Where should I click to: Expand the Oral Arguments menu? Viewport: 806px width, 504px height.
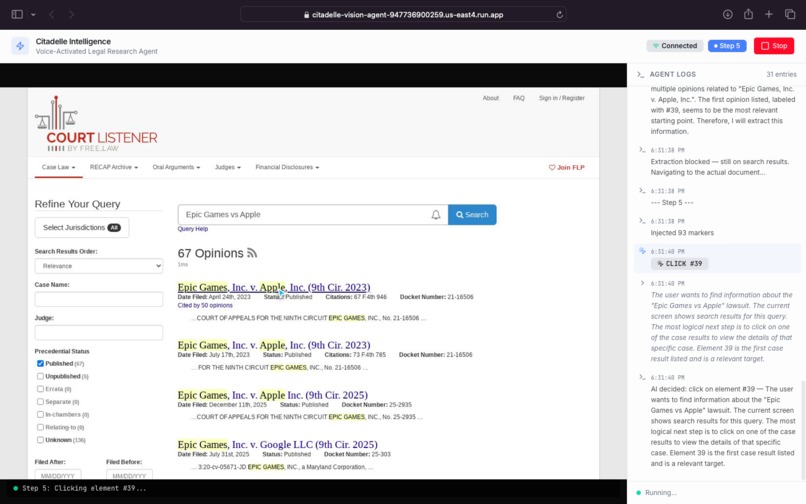tap(176, 167)
